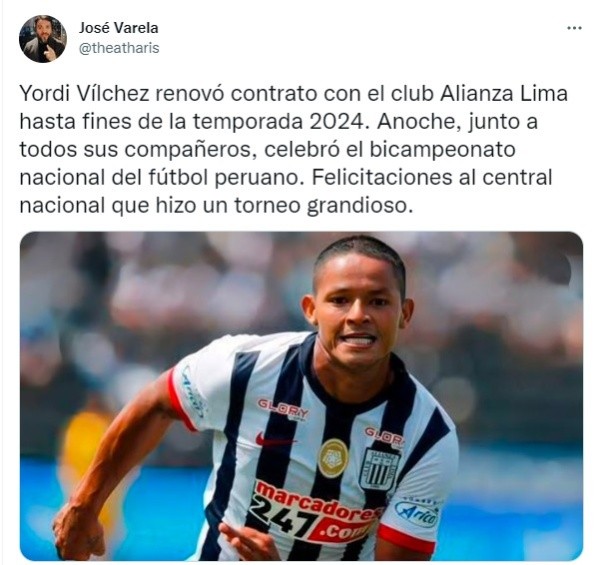Click the red Nike swoosh on the jersey
This screenshot has height=565, width=600.
274,440
